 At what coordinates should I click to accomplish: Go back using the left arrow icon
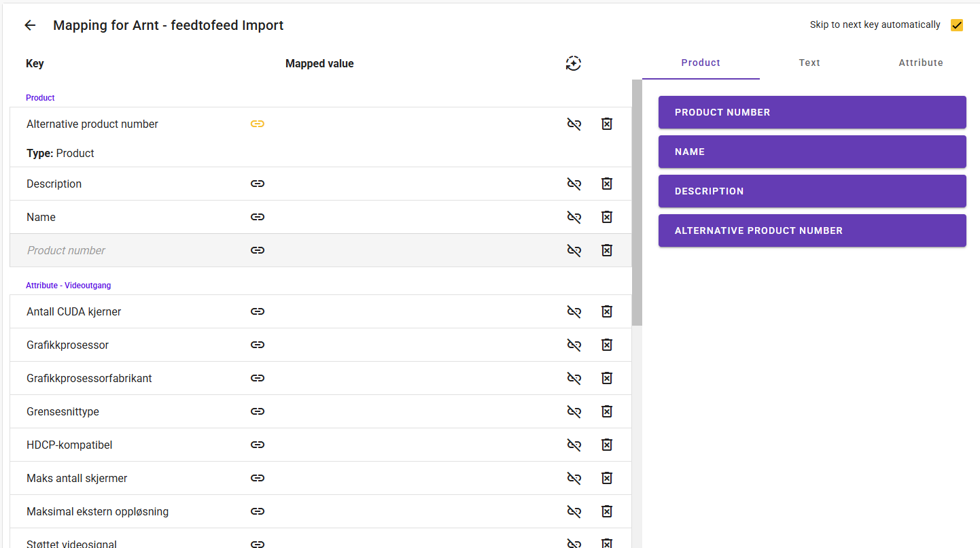tap(30, 25)
